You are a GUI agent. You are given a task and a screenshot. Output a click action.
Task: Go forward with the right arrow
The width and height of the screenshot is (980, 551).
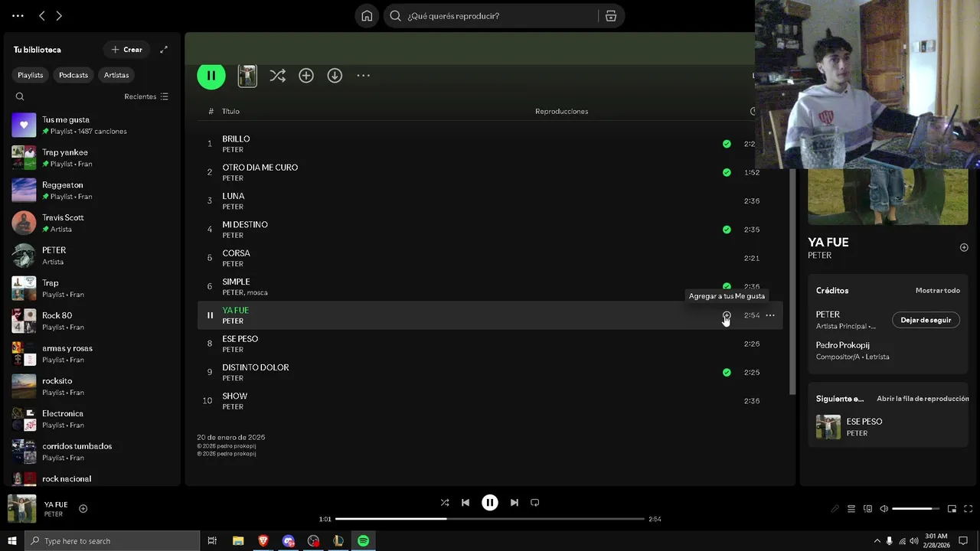59,16
